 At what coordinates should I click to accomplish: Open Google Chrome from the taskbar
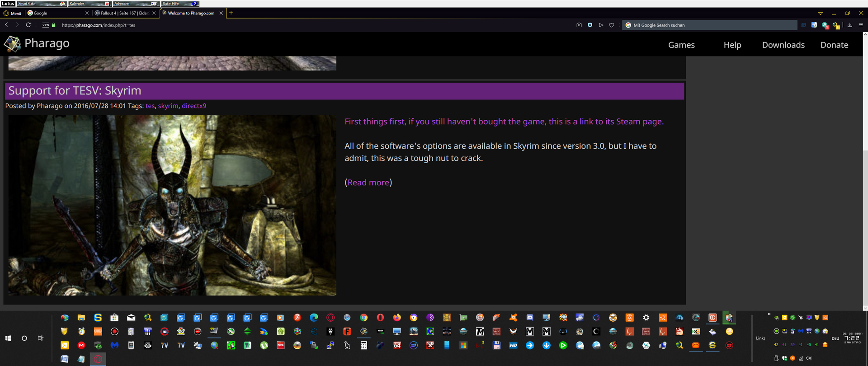click(364, 318)
